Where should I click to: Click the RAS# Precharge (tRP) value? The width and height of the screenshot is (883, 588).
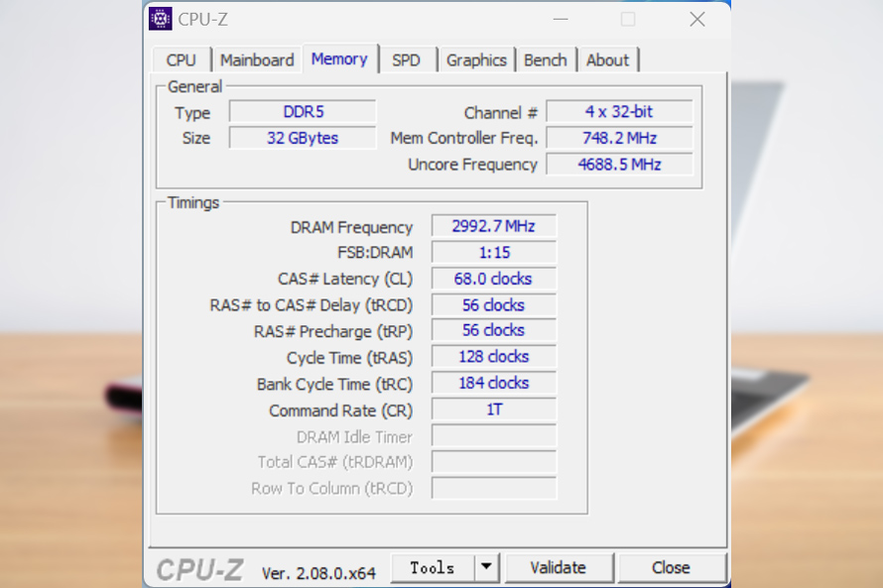(x=494, y=330)
